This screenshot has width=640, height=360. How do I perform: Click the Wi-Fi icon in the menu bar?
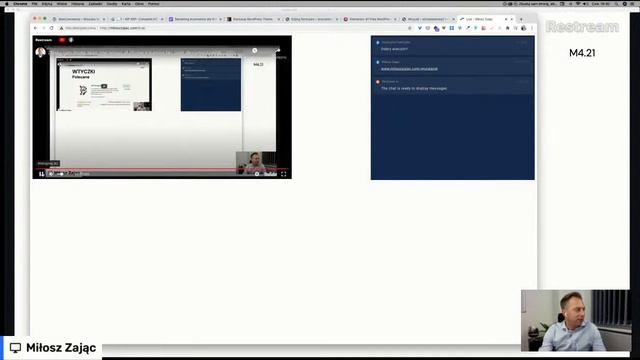[578, 4]
